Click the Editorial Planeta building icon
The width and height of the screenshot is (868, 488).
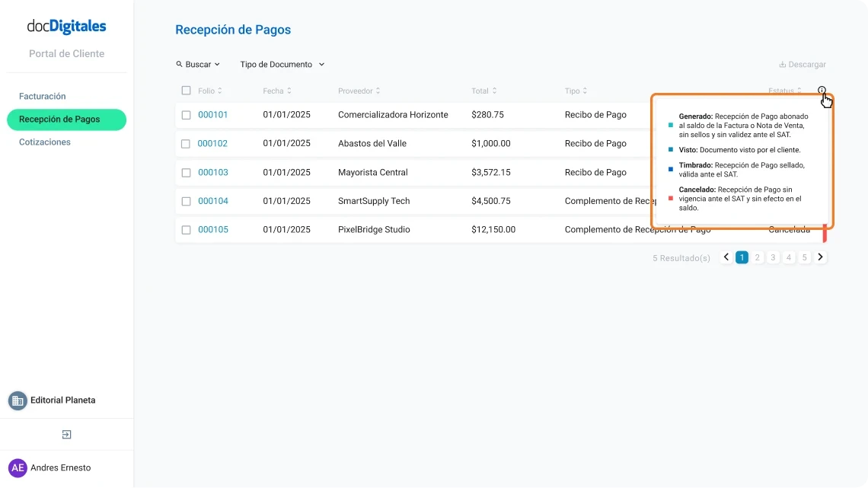click(x=17, y=400)
